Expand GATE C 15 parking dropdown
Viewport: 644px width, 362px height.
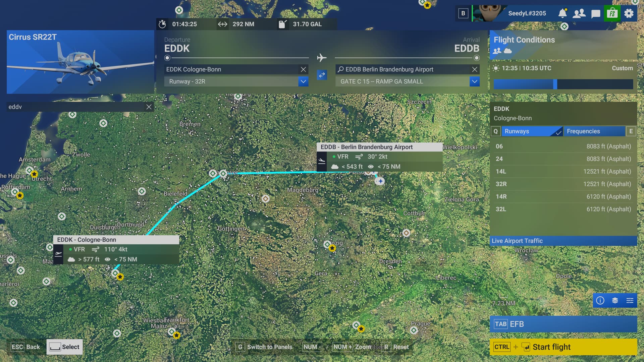(474, 81)
